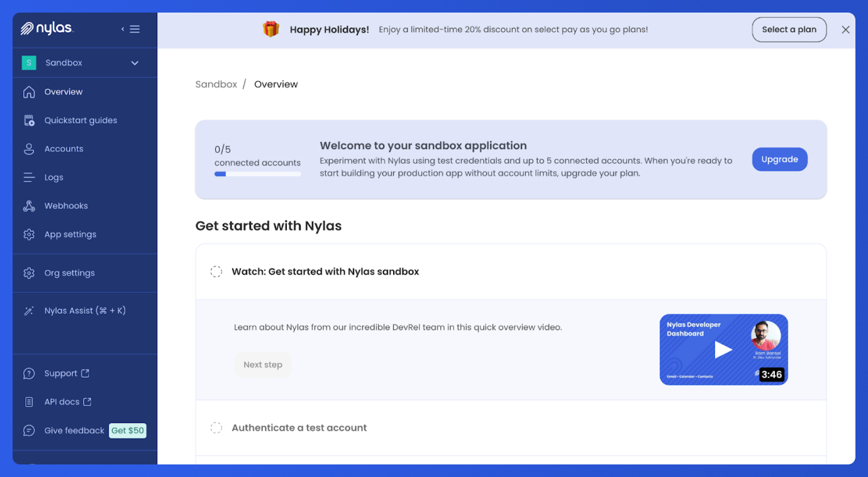868x477 pixels.
Task: Dismiss the Happy Holidays banner
Action: pyautogui.click(x=845, y=30)
